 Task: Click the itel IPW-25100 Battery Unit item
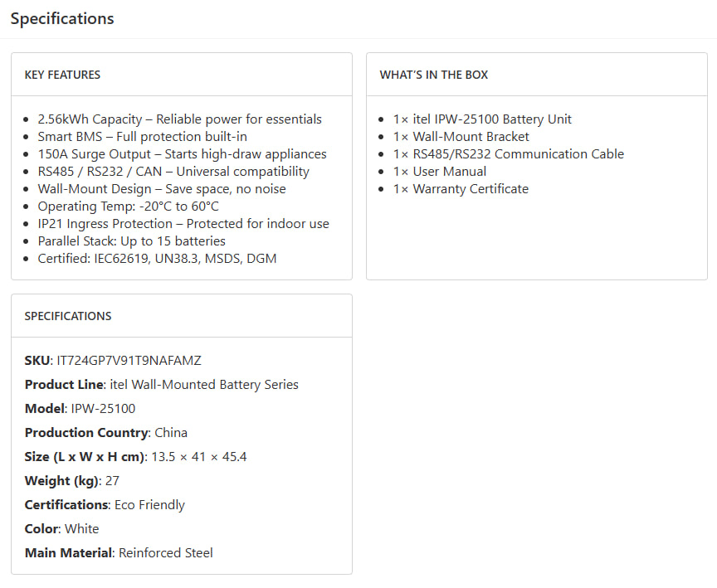482,119
